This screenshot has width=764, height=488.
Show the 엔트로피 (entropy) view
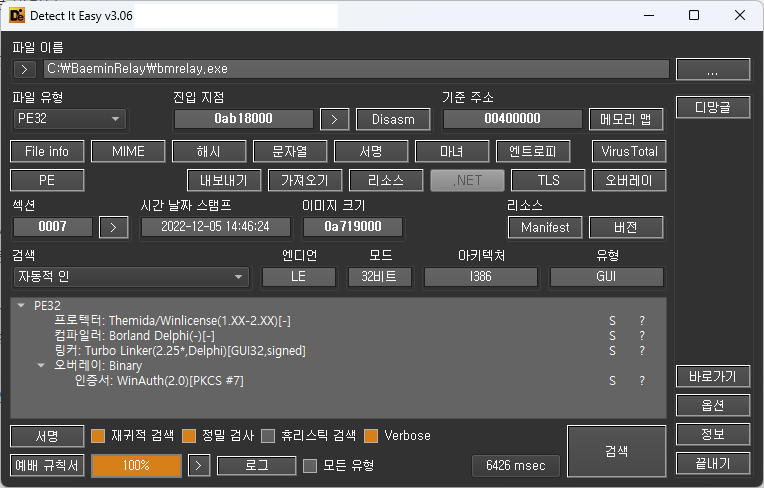(x=533, y=151)
